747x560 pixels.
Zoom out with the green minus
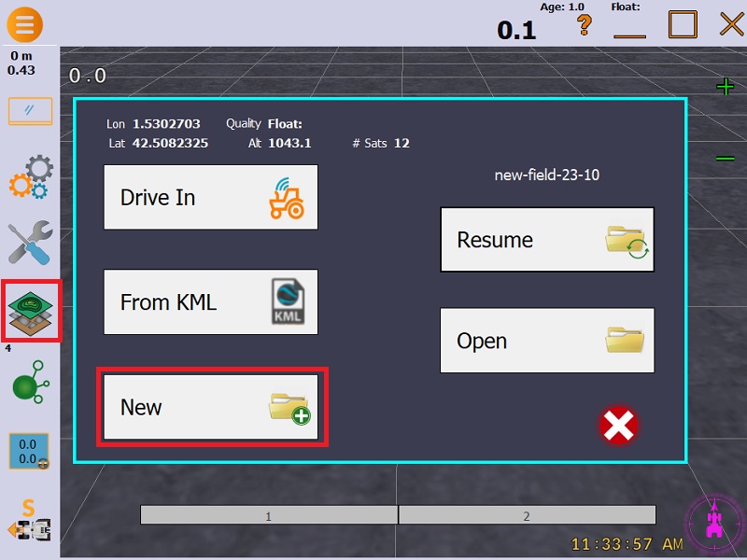(x=725, y=159)
